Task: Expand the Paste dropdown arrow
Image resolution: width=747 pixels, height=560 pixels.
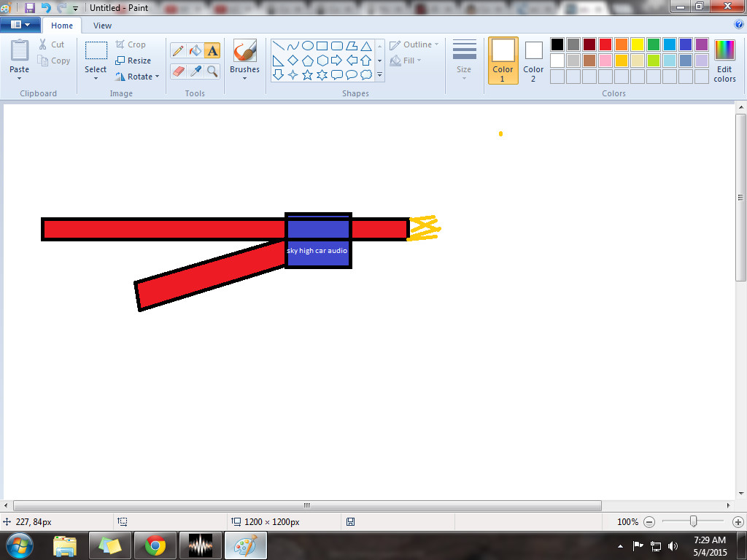Action: [x=19, y=79]
